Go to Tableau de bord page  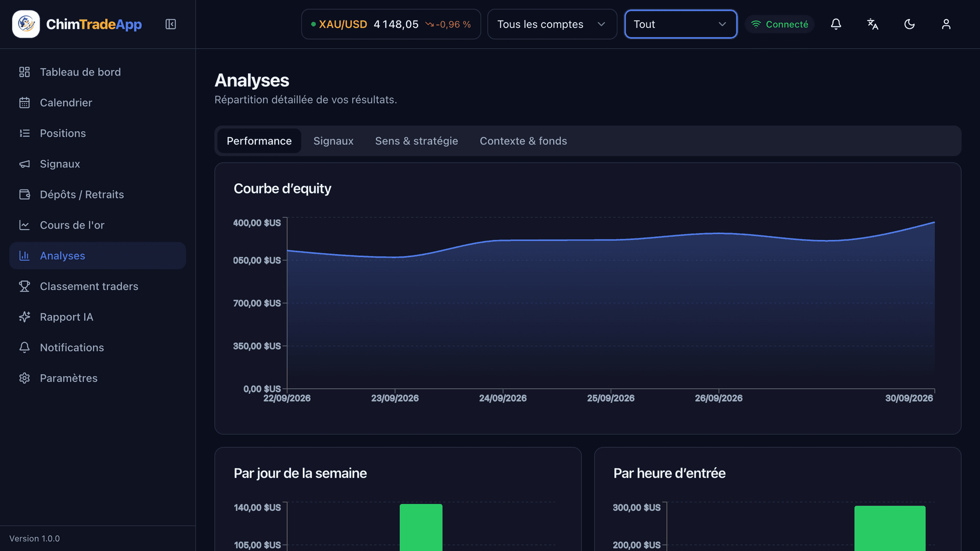pyautogui.click(x=98, y=72)
